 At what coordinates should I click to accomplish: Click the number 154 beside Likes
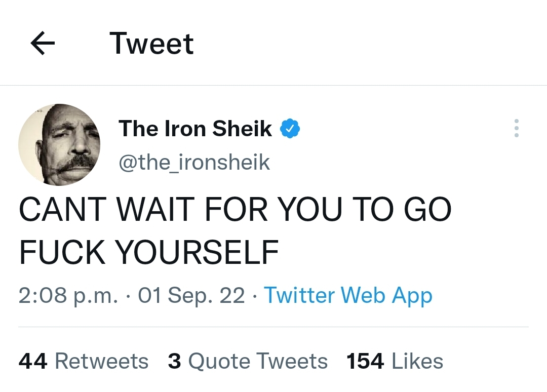(x=365, y=361)
